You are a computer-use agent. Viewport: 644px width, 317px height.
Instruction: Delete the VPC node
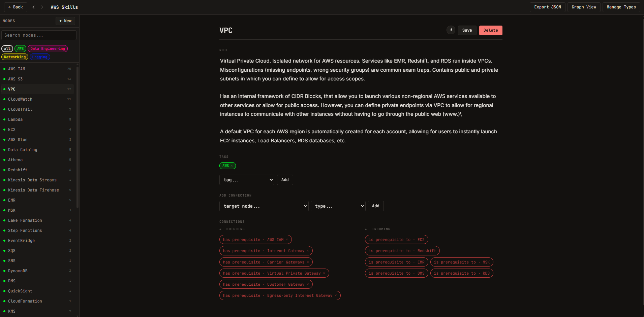[x=491, y=30]
